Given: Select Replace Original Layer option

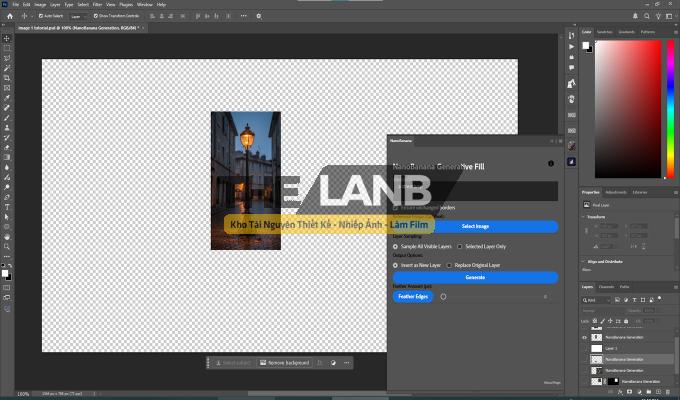Looking at the screenshot, I should 449,265.
